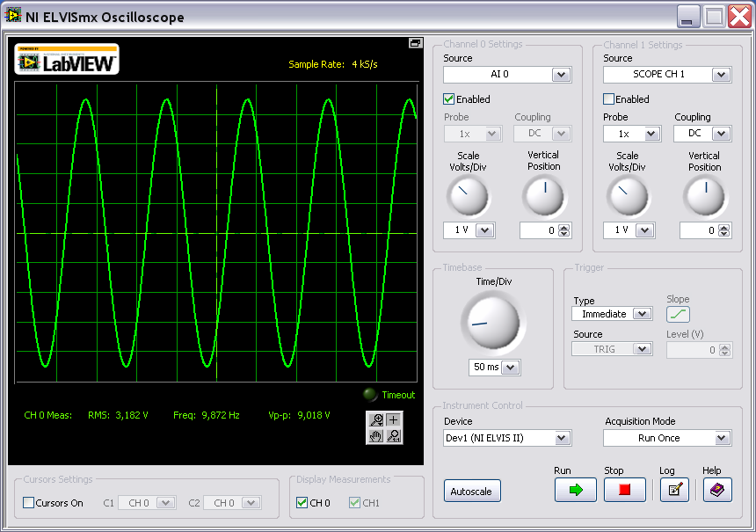Open the Acquisition Mode Run Once dropdown
Image resolution: width=756 pixels, height=532 pixels.
coord(667,438)
